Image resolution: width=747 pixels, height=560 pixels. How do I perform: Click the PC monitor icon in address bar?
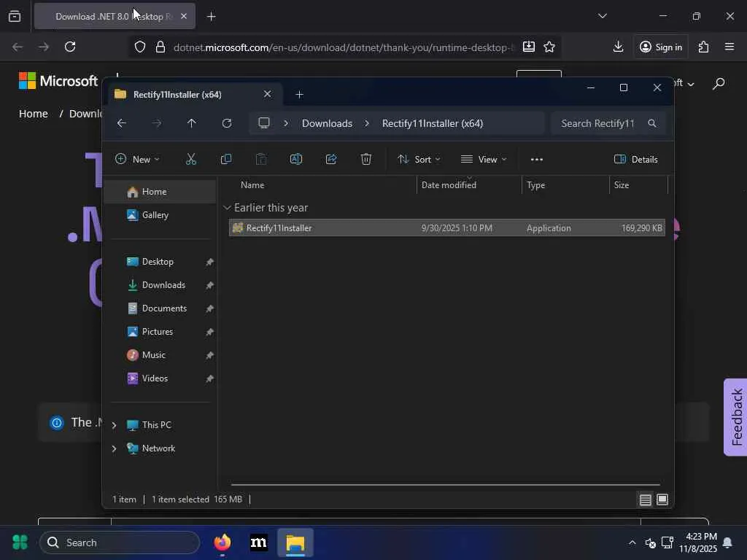[264, 122]
